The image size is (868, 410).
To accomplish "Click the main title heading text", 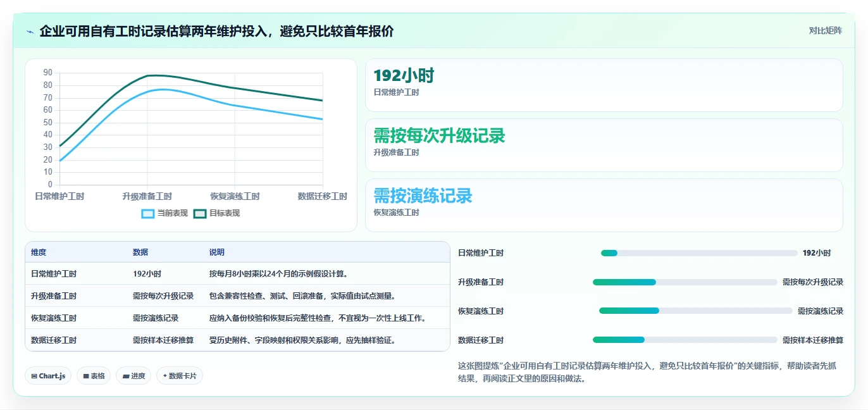I will (216, 31).
